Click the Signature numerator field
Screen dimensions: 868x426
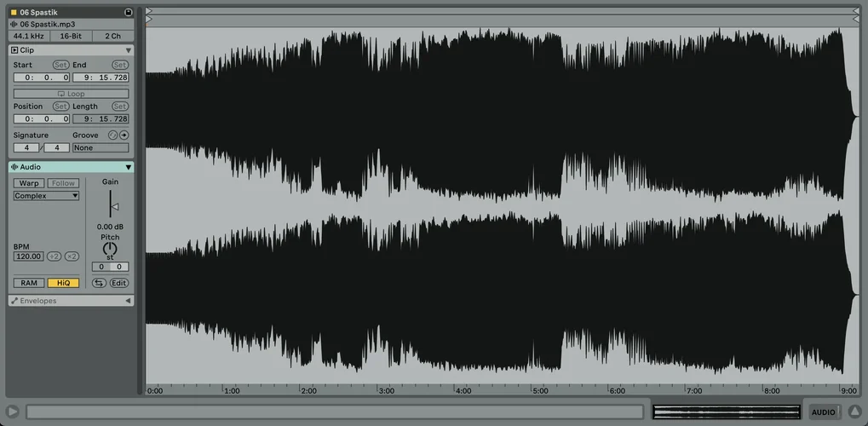pos(26,148)
